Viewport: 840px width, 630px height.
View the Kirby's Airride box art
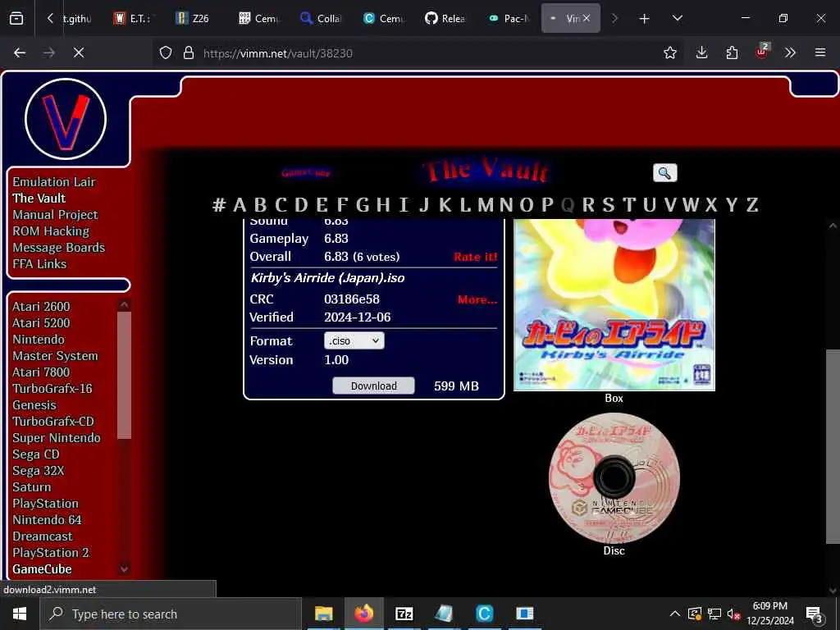click(x=614, y=304)
